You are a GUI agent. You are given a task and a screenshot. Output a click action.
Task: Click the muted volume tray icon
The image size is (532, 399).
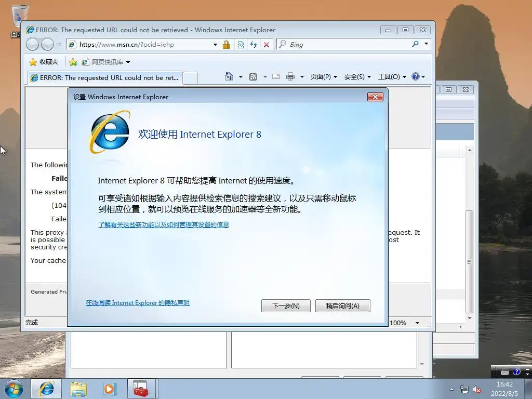[477, 389]
